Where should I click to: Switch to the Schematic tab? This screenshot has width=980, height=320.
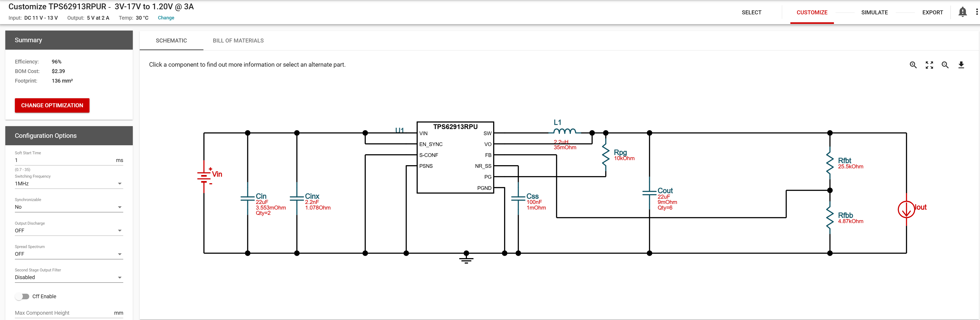(171, 41)
